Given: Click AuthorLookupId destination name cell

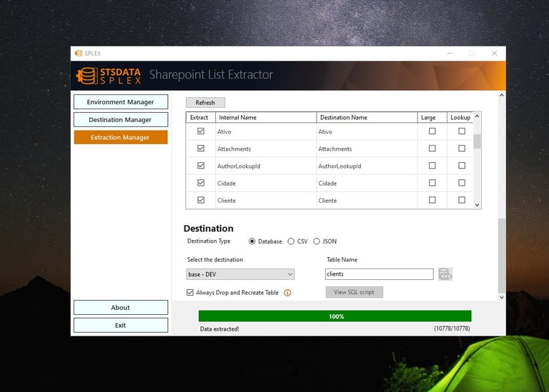Looking at the screenshot, I should 367,166.
